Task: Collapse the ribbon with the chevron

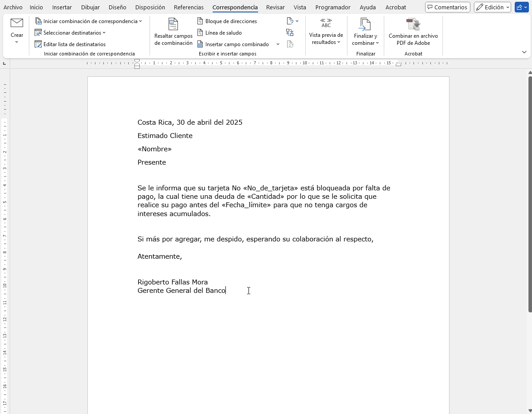Action: pos(524,52)
